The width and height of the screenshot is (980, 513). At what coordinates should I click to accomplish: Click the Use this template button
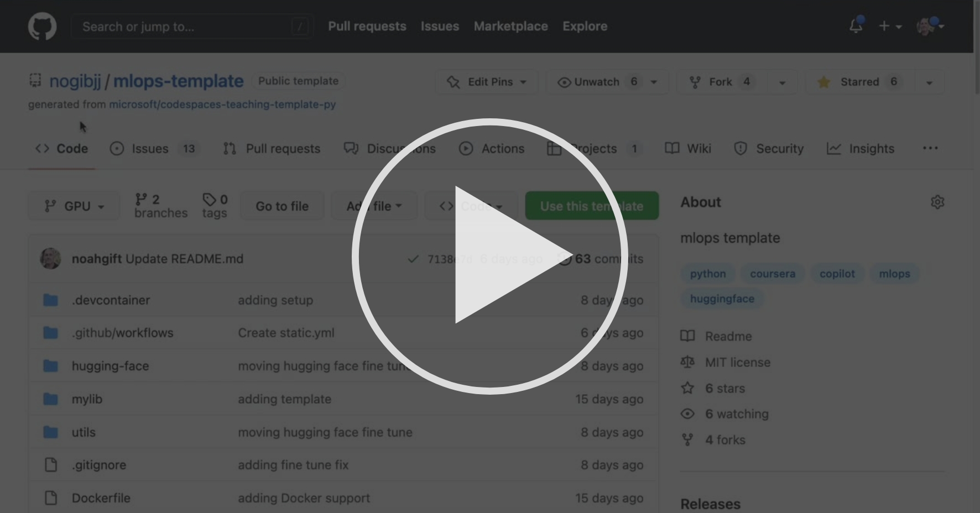[x=591, y=206]
